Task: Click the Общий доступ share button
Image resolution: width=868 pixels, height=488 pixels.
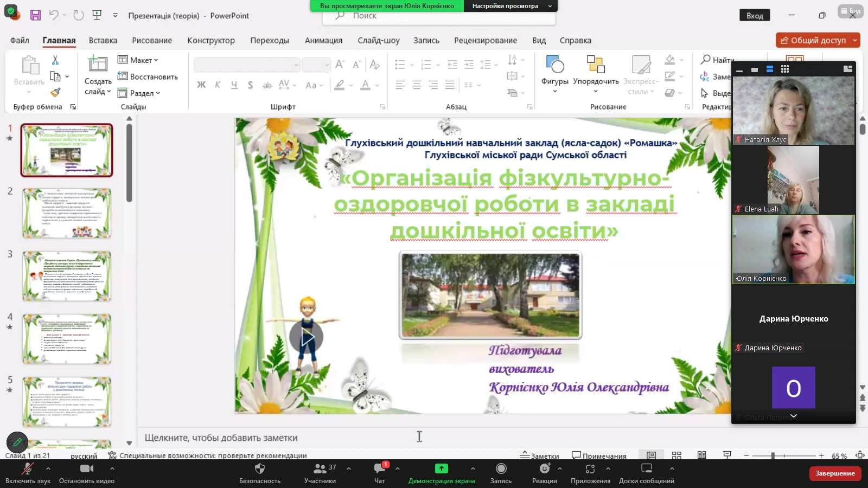Action: [x=813, y=40]
